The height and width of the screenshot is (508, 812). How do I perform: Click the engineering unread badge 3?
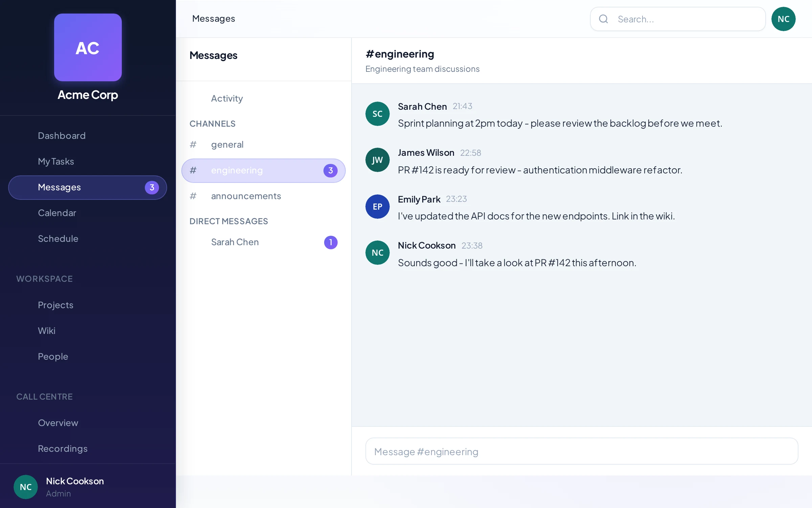(x=331, y=170)
